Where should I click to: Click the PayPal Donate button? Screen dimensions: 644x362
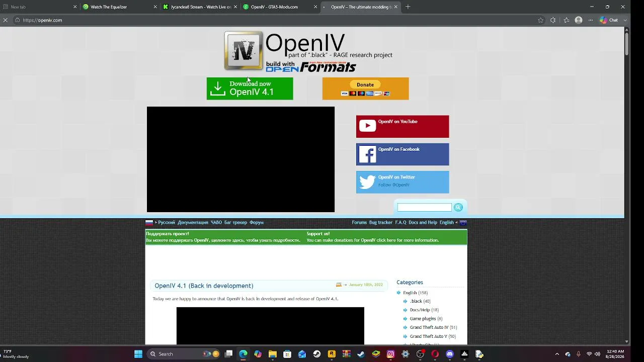pyautogui.click(x=365, y=88)
